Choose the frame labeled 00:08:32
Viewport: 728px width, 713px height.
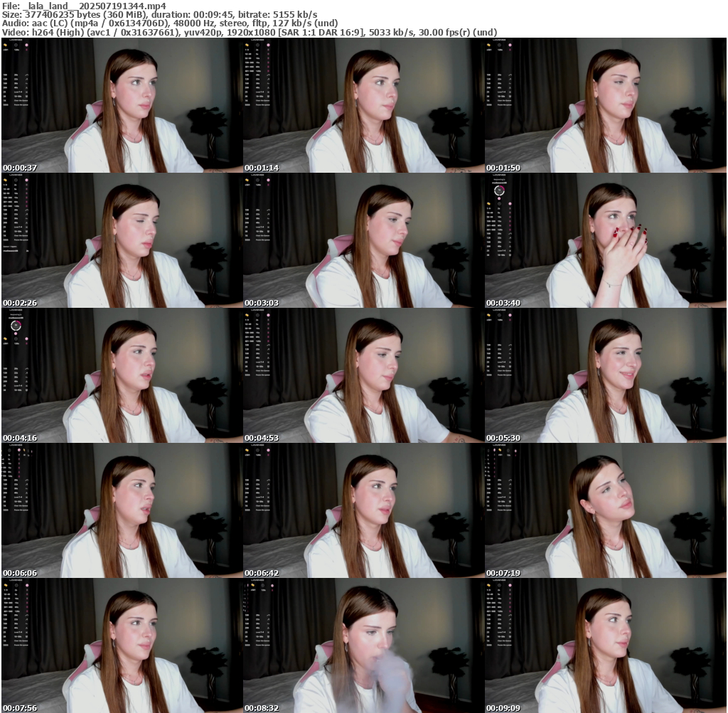[363, 645]
